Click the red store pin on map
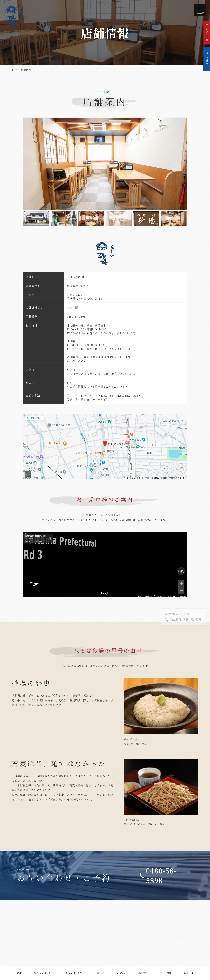 pyautogui.click(x=105, y=444)
